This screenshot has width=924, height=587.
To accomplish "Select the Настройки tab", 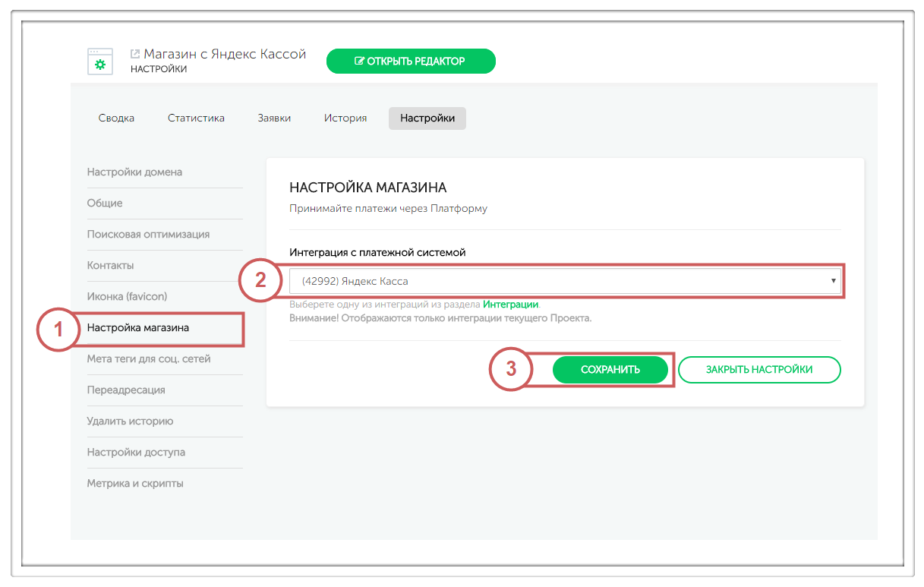I will tap(427, 118).
